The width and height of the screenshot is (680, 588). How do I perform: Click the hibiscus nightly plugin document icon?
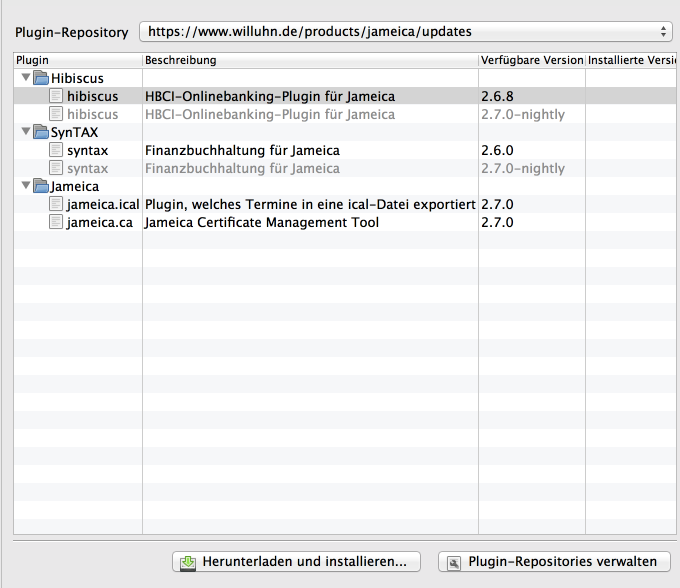(x=57, y=115)
